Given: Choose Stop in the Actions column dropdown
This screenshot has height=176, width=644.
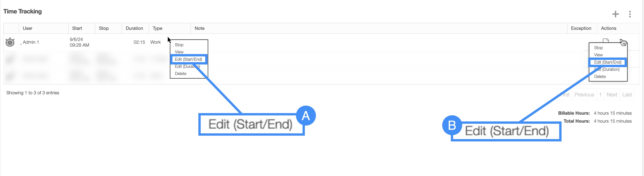Looking at the screenshot, I should click(x=598, y=48).
